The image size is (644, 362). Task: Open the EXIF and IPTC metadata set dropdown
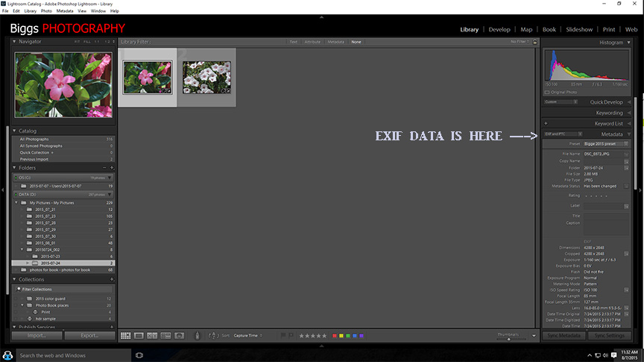563,134
